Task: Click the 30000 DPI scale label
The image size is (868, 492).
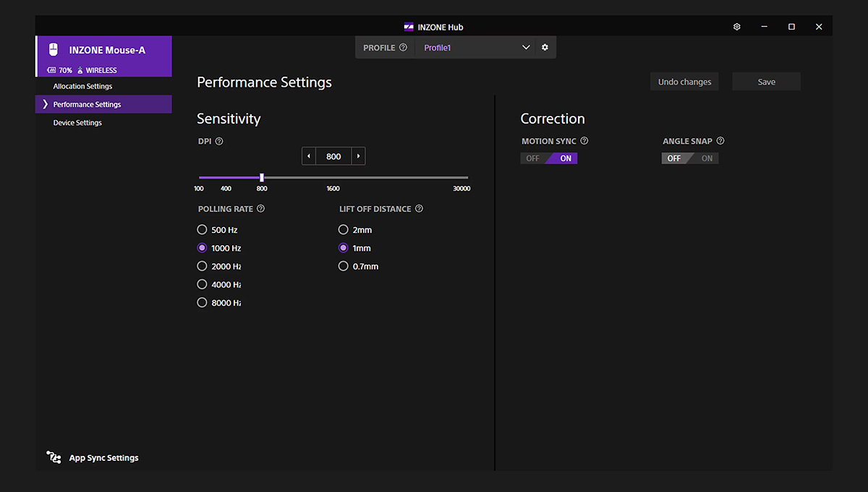Action: pyautogui.click(x=461, y=189)
